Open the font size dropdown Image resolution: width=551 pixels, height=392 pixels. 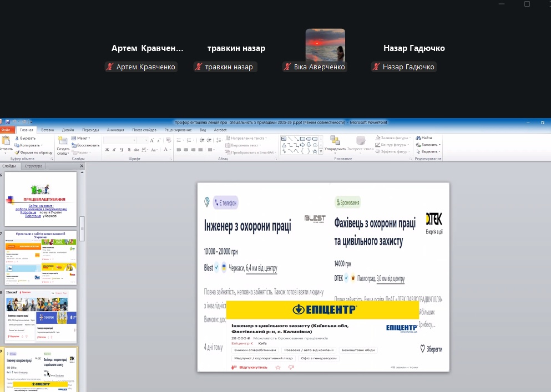[146, 140]
